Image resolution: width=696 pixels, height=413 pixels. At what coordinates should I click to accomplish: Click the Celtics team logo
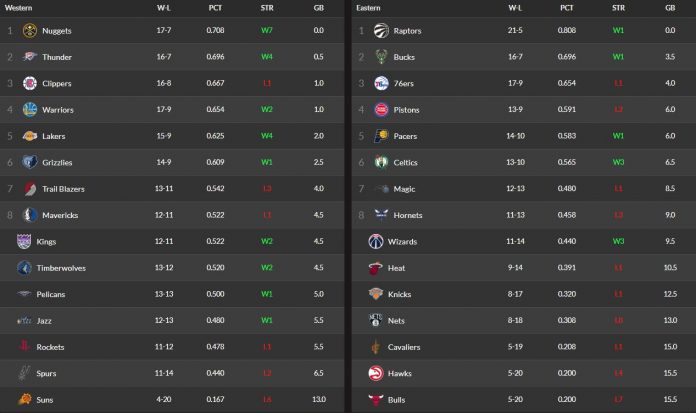pyautogui.click(x=380, y=162)
